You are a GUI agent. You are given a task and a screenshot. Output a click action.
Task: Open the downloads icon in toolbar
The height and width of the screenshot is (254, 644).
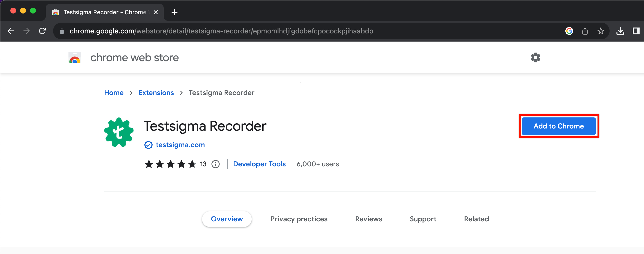[620, 31]
